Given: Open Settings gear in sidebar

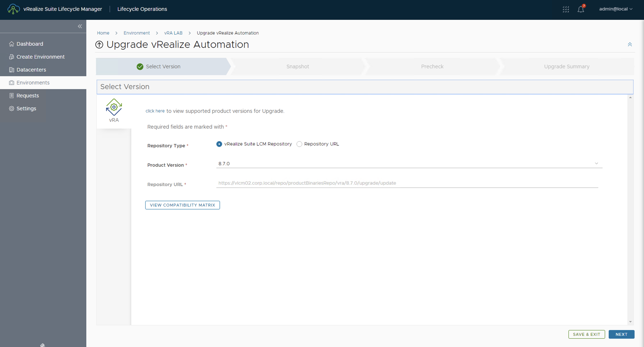Looking at the screenshot, I should pos(26,108).
